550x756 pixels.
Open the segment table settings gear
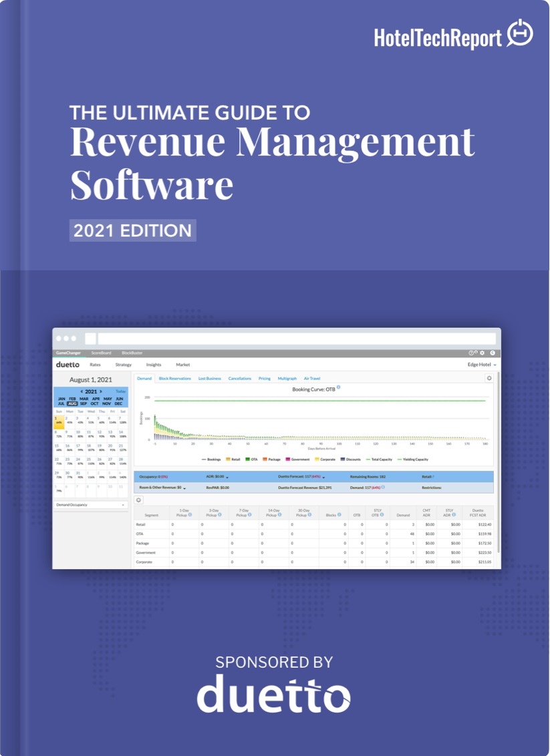pos(138,500)
